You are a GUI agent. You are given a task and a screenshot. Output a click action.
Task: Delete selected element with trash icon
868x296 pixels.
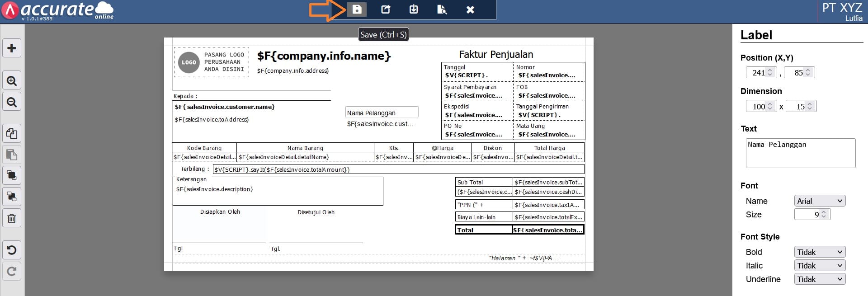12,218
